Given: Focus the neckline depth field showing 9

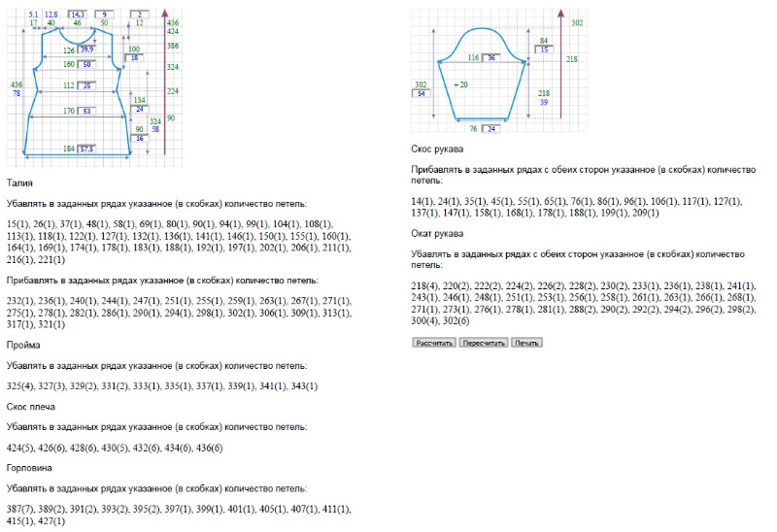Looking at the screenshot, I should (104, 15).
